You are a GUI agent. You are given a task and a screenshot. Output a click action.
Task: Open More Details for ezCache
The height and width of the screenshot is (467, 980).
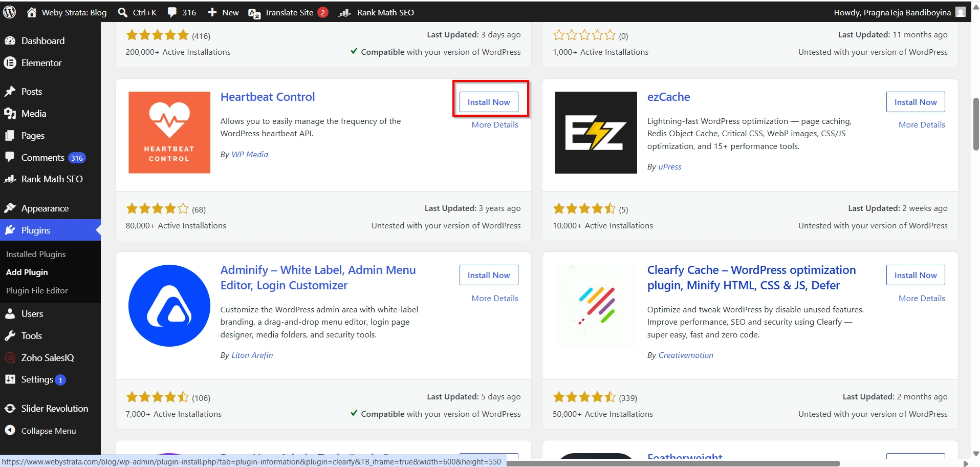click(922, 124)
